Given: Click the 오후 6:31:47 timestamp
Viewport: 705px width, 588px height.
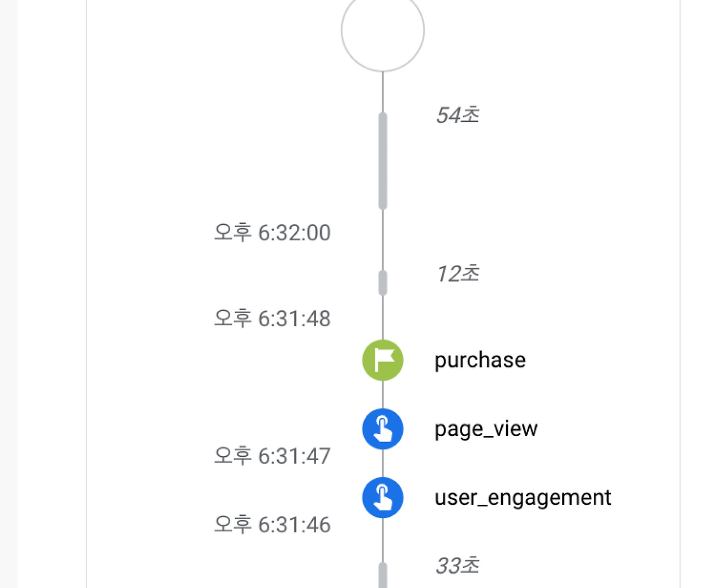Looking at the screenshot, I should click(272, 456).
